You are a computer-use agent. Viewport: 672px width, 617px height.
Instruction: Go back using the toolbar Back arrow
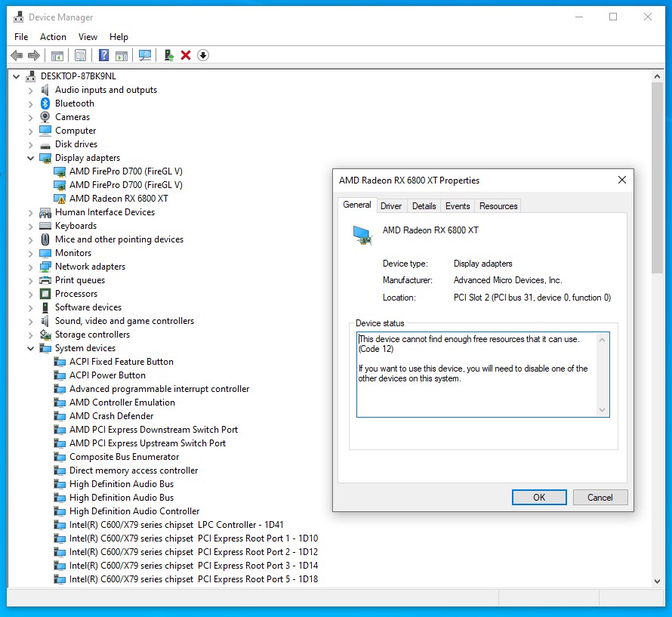point(17,55)
